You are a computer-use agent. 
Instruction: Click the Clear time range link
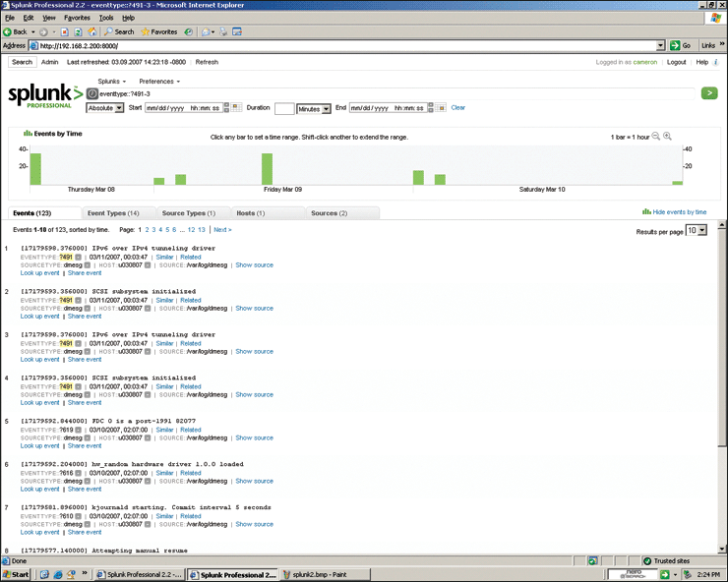pyautogui.click(x=457, y=108)
